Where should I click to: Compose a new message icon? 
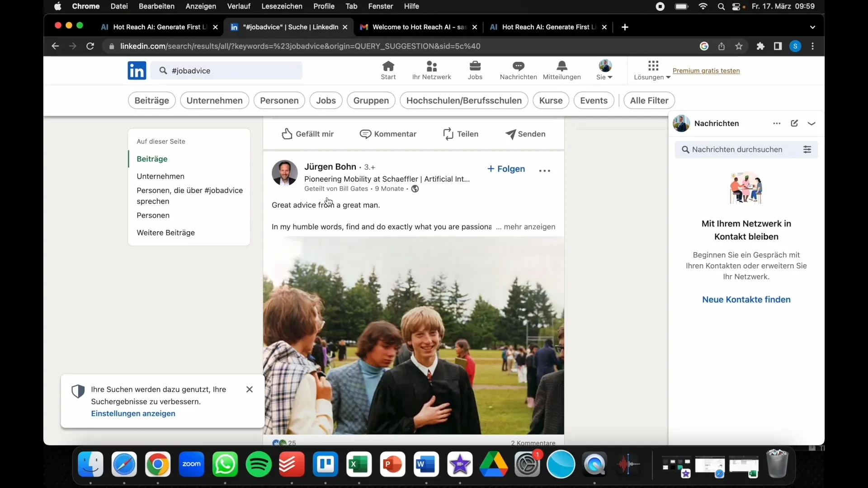coord(794,123)
